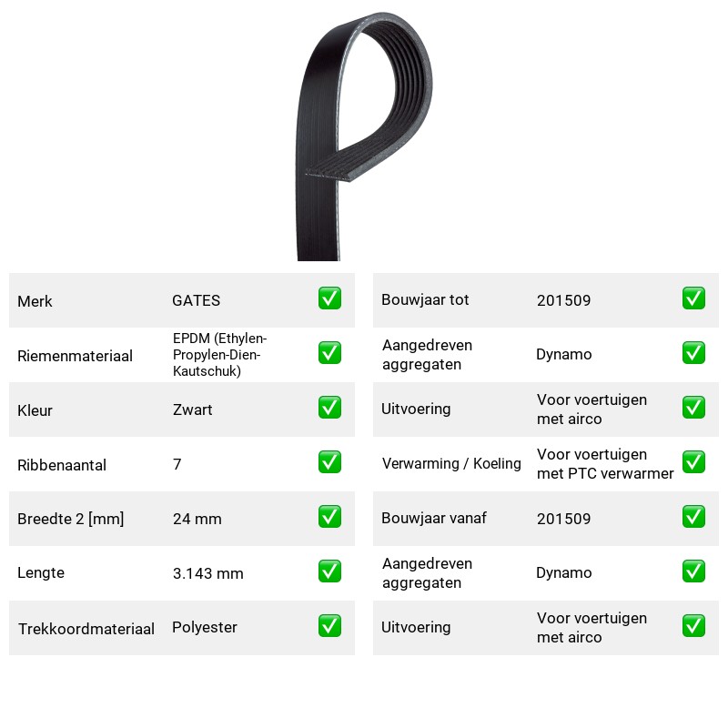Viewport: 728px width, 728px height.
Task: Click the checkmark next to Trekkoordmateriaal Polyester
Action: 329,626
